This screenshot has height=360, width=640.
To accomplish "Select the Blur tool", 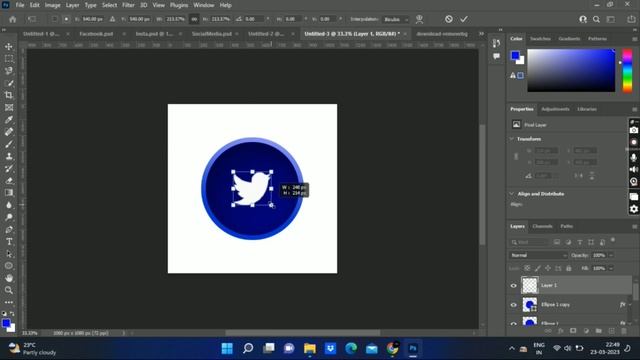I will 9,205.
